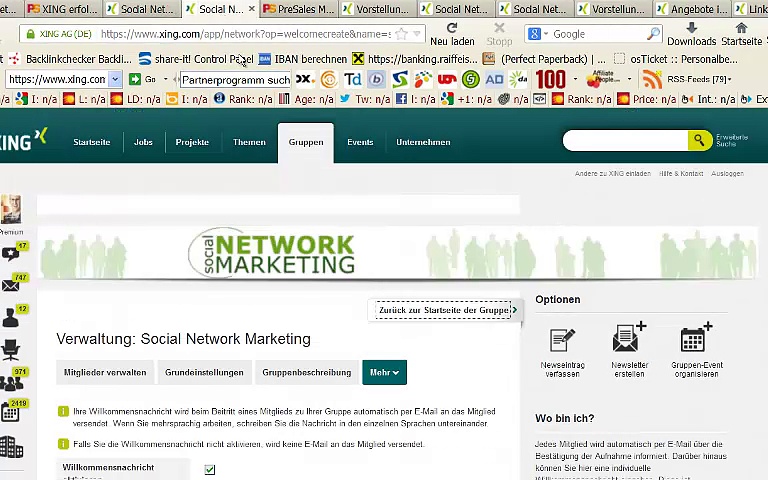The height and width of the screenshot is (480, 768).
Task: Open the Grundeinstellungen tab button
Action: [204, 372]
